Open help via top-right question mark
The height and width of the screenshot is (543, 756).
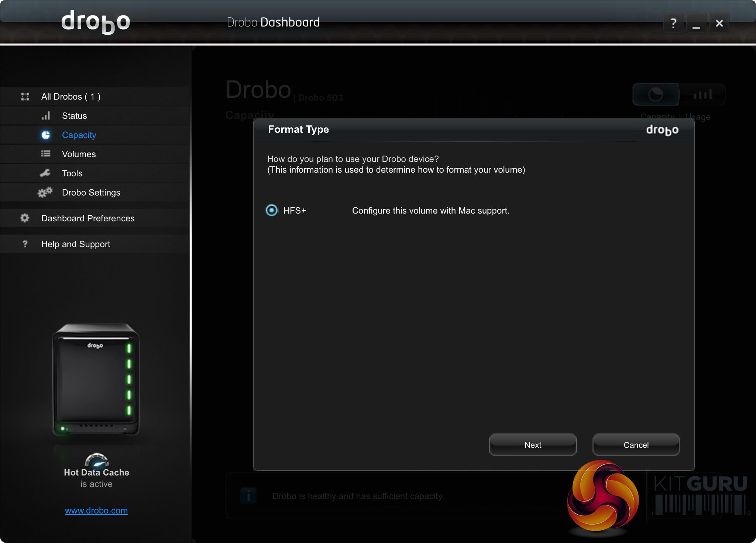tap(673, 23)
